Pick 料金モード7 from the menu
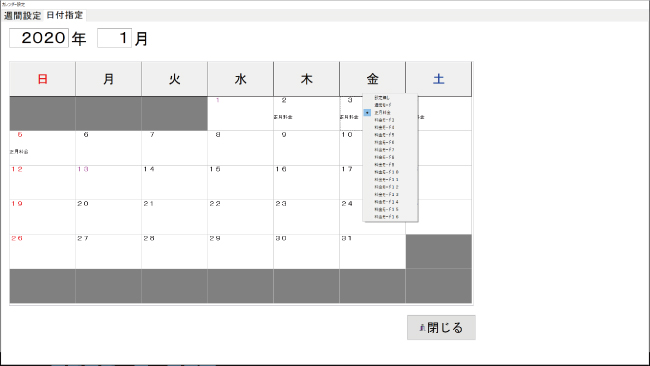The width and height of the screenshot is (650, 366). [390, 150]
